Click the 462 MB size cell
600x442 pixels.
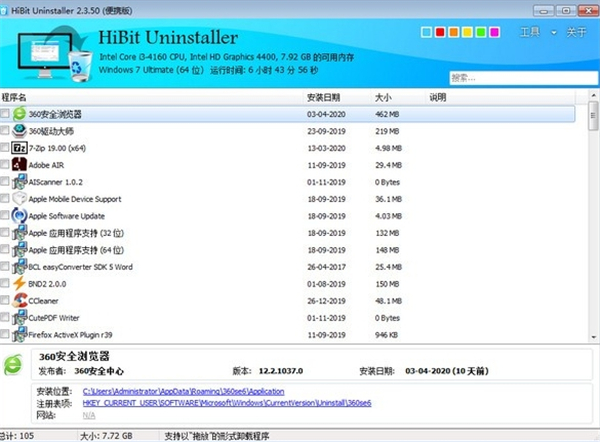pyautogui.click(x=387, y=114)
